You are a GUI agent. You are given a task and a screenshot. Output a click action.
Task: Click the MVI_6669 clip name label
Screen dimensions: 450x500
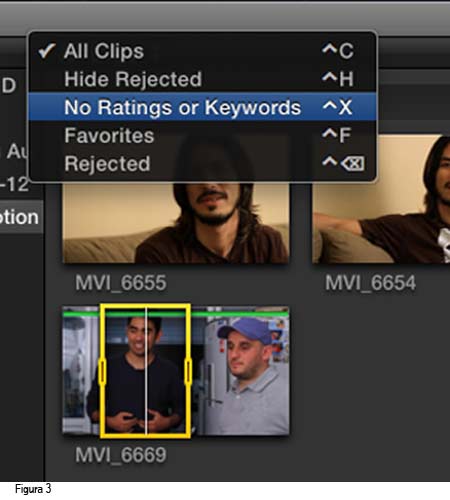click(121, 455)
